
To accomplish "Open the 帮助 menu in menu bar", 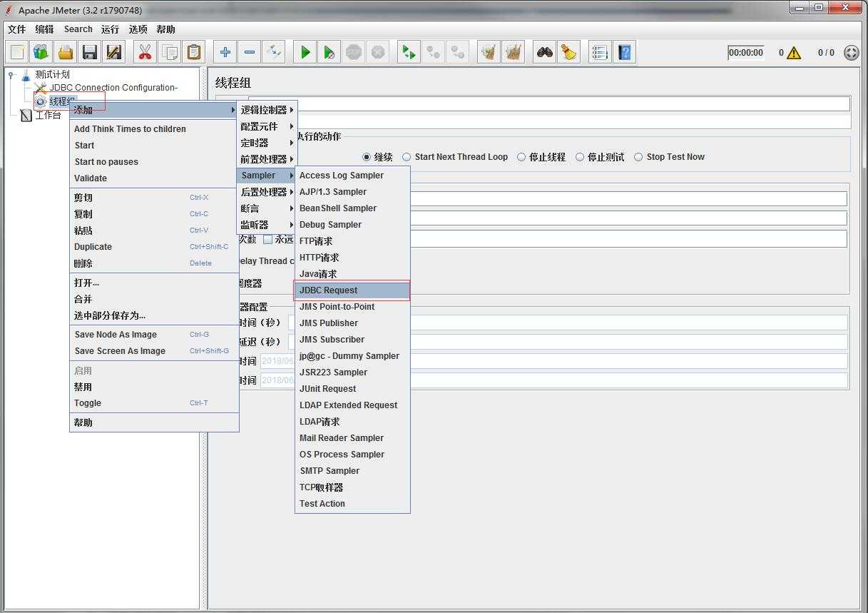I will click(165, 29).
